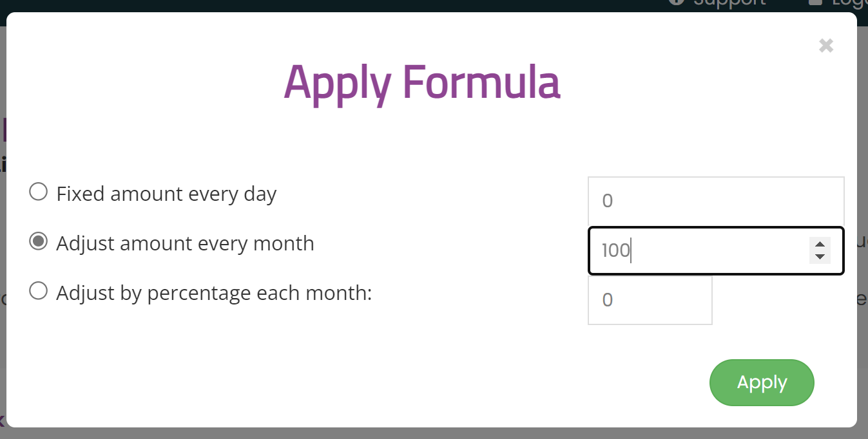The height and width of the screenshot is (439, 868).
Task: Focus the fixed daily amount input field
Action: click(x=716, y=201)
